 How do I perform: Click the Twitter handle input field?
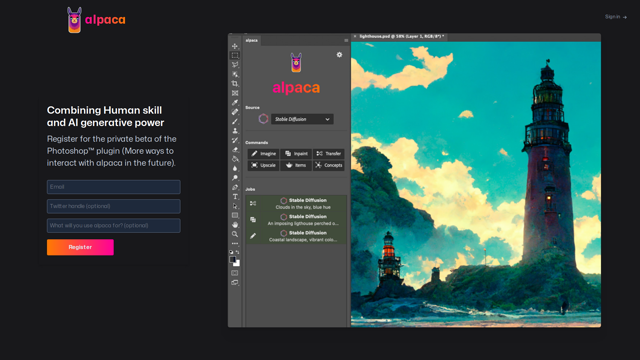click(x=113, y=206)
